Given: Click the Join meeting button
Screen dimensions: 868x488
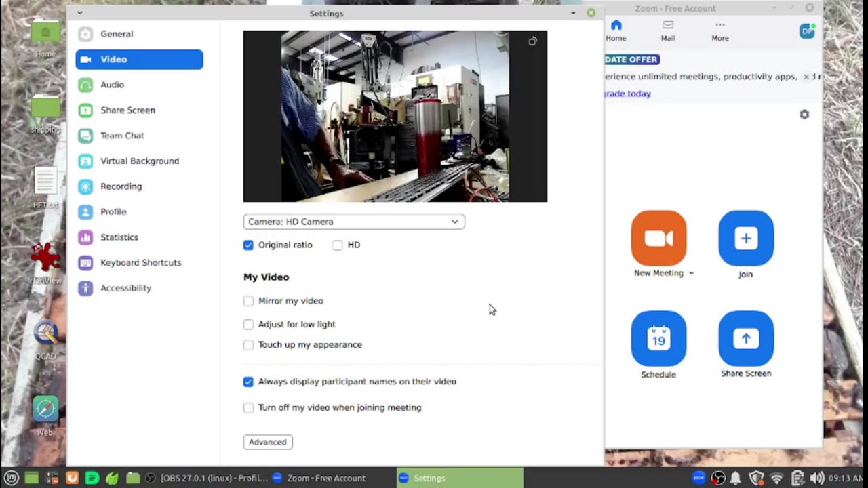Looking at the screenshot, I should [x=746, y=238].
